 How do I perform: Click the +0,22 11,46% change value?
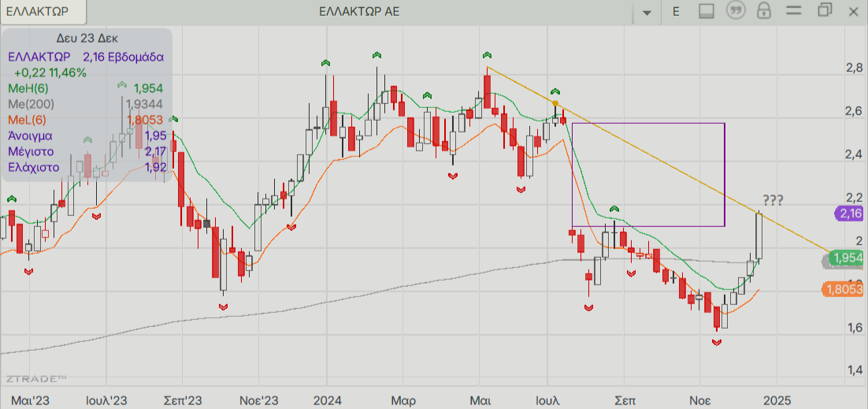[50, 73]
